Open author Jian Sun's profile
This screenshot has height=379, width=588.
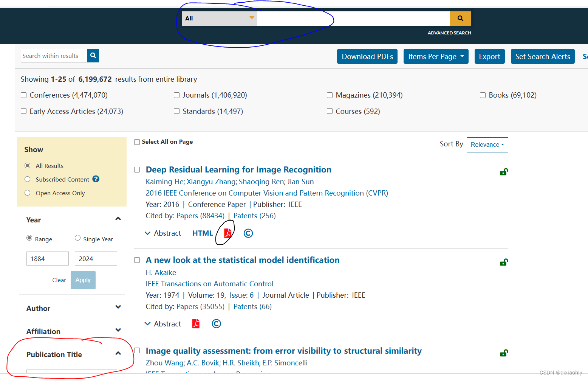(x=300, y=182)
